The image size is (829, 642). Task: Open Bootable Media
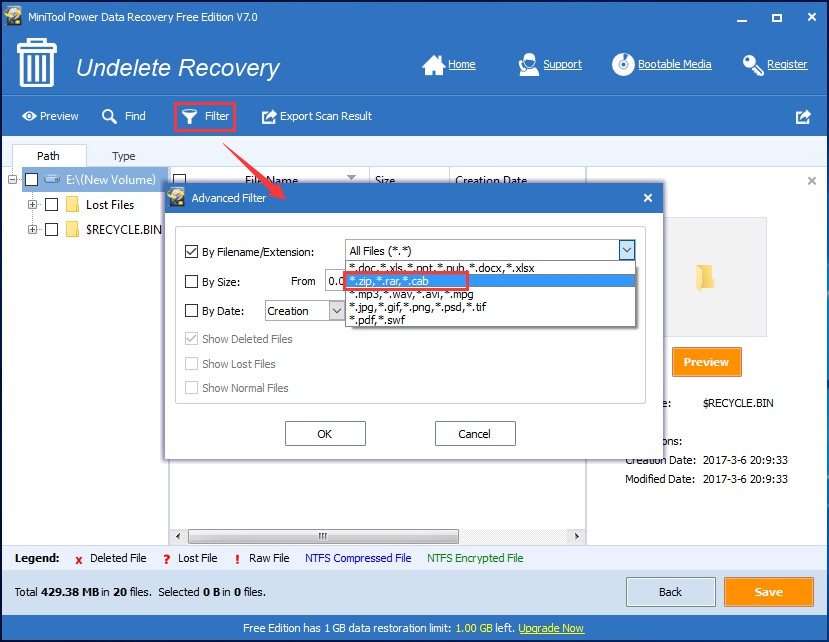click(x=662, y=64)
